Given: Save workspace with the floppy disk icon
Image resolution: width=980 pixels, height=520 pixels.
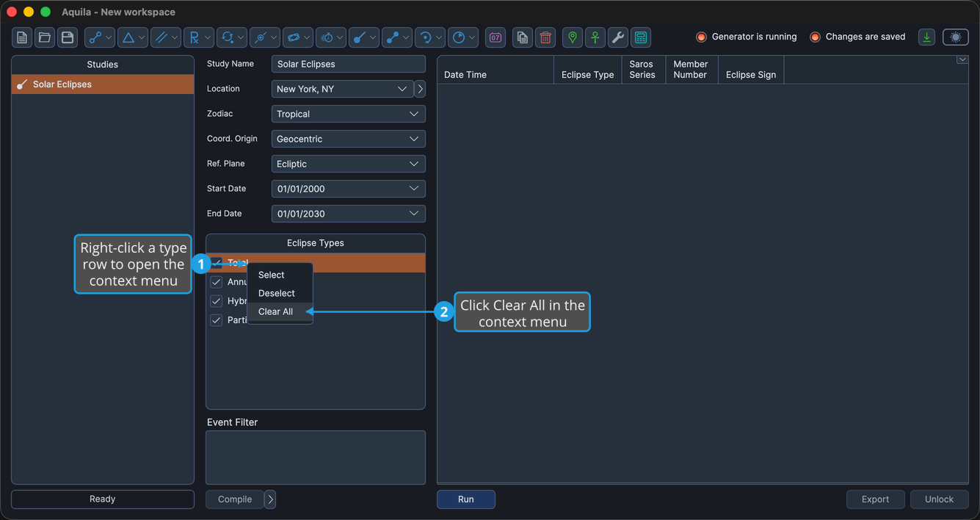Looking at the screenshot, I should pyautogui.click(x=68, y=37).
